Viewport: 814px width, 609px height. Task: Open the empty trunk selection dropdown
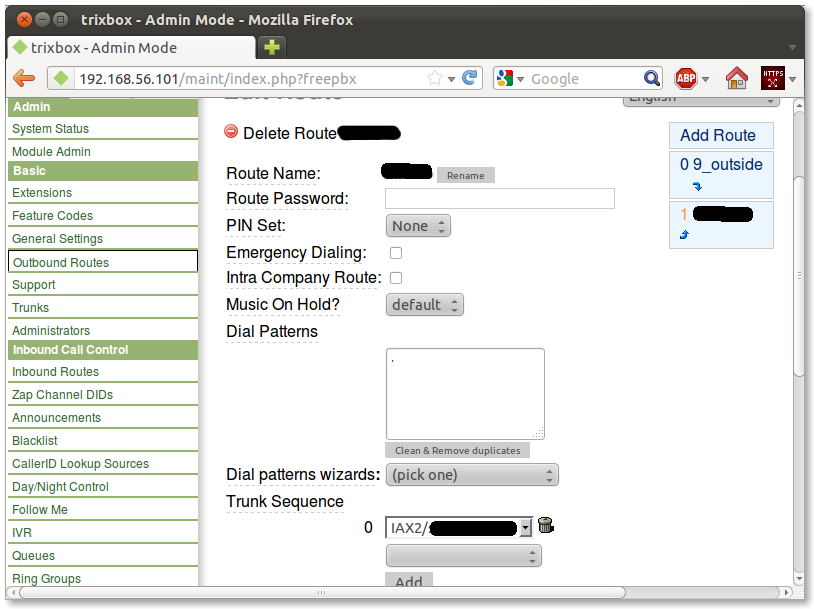tap(464, 556)
